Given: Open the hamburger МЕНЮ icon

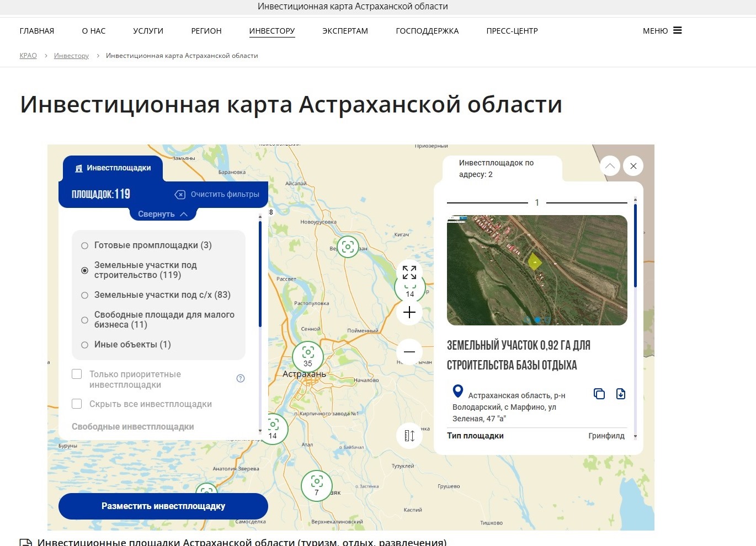Looking at the screenshot, I should pyautogui.click(x=677, y=30).
